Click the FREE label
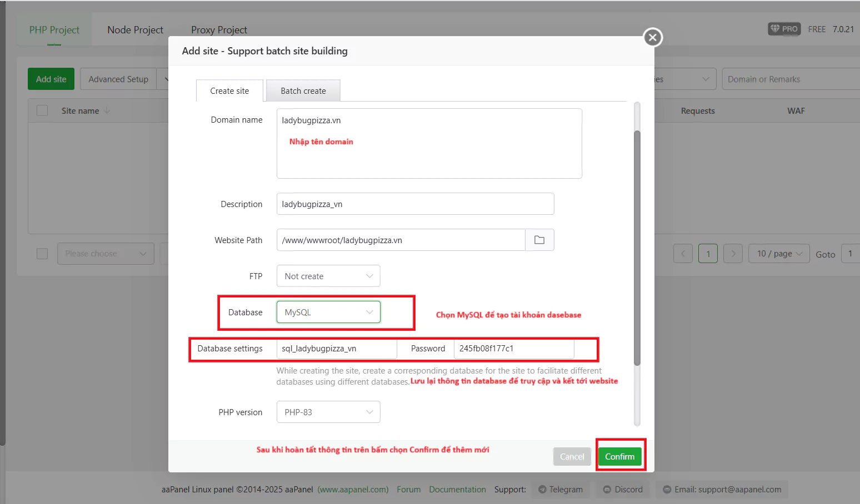 [817, 29]
